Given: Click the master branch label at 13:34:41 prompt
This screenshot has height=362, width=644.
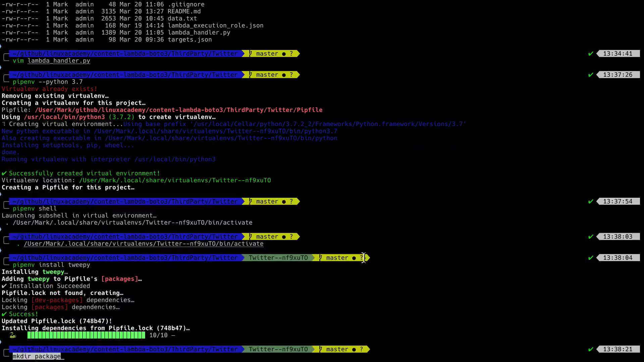Looking at the screenshot, I should tap(267, 54).
